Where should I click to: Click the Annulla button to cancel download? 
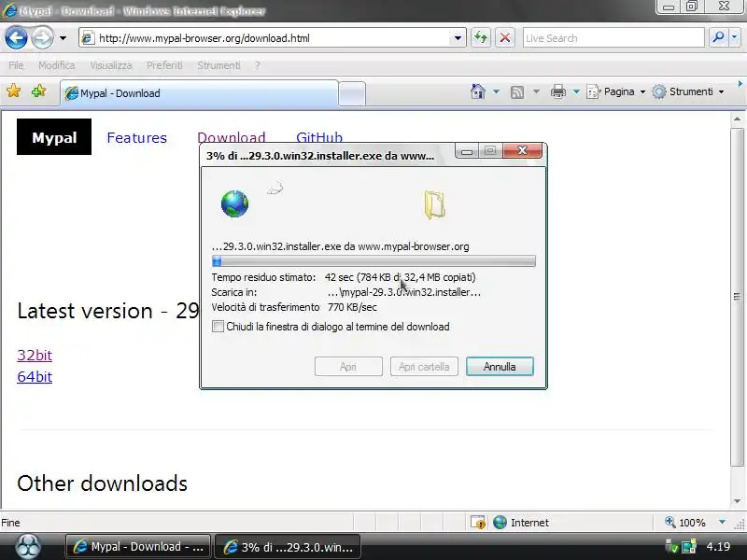[500, 367]
